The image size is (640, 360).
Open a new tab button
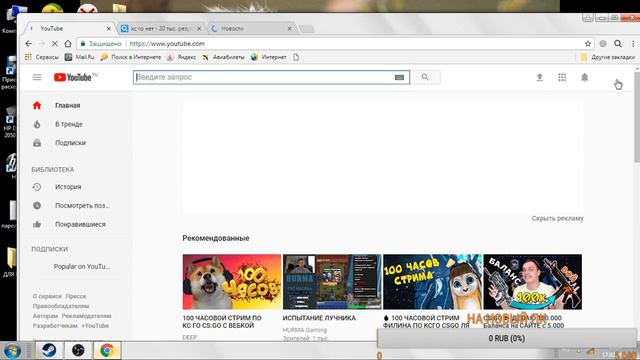(307, 29)
